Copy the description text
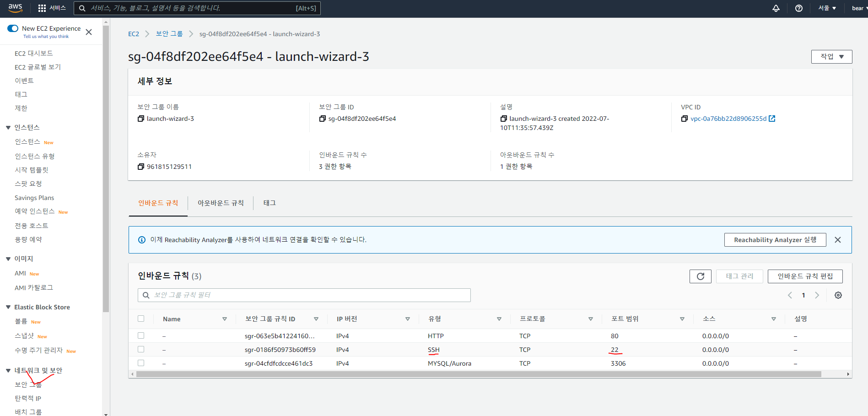Viewport: 868px width, 416px height. (x=504, y=119)
